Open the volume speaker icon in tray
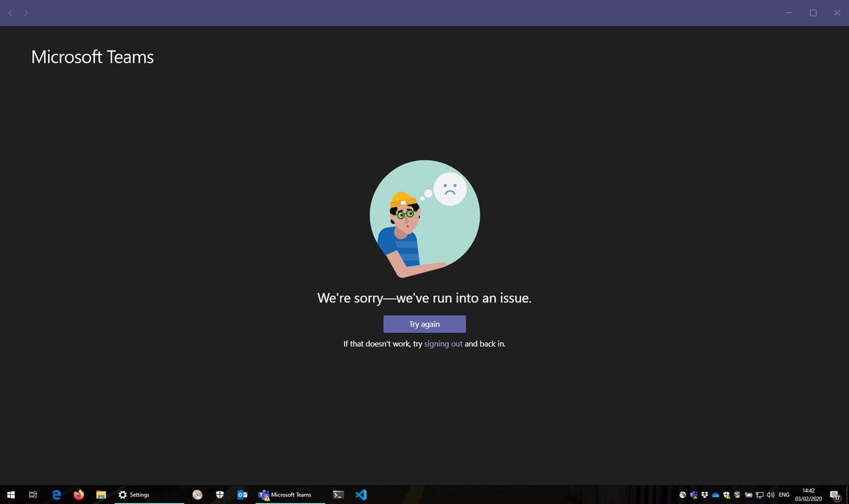Image resolution: width=849 pixels, height=504 pixels. 770,495
